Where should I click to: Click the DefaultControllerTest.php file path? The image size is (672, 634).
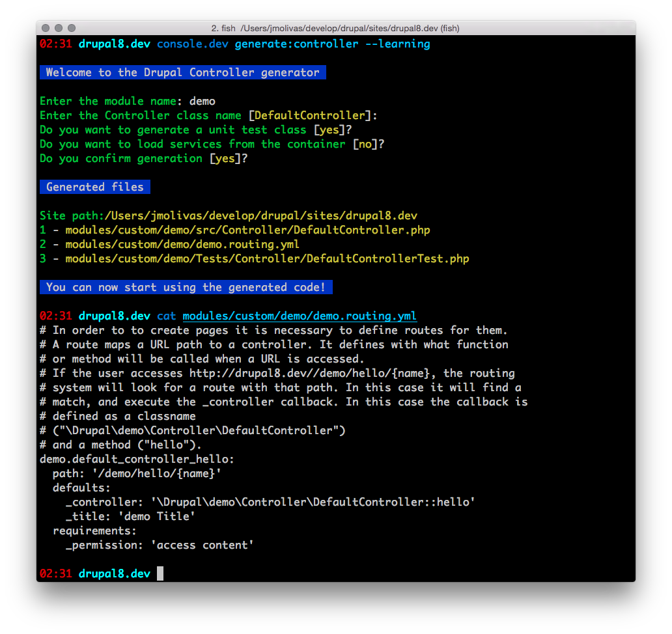pyautogui.click(x=267, y=258)
